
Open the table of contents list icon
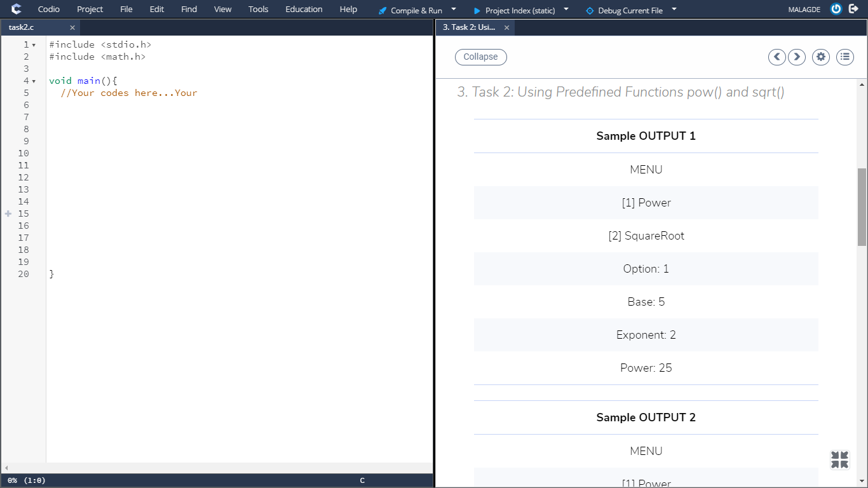(x=844, y=57)
